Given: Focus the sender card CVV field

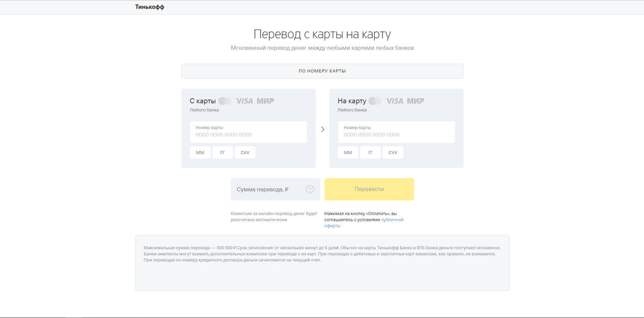Looking at the screenshot, I should (245, 153).
